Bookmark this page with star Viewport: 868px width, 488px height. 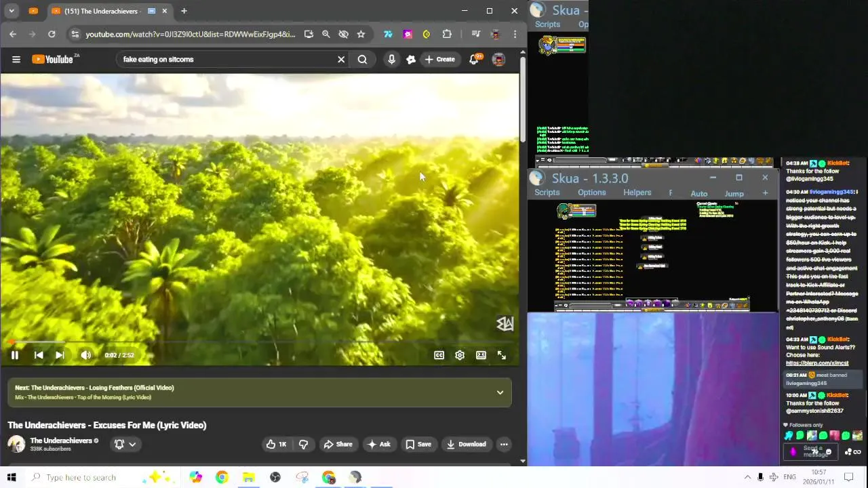[361, 34]
